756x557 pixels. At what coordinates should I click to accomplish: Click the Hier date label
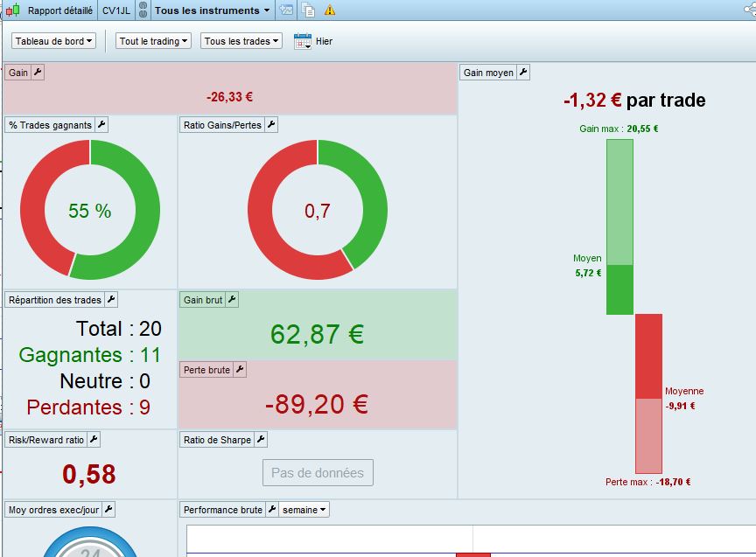tap(324, 41)
